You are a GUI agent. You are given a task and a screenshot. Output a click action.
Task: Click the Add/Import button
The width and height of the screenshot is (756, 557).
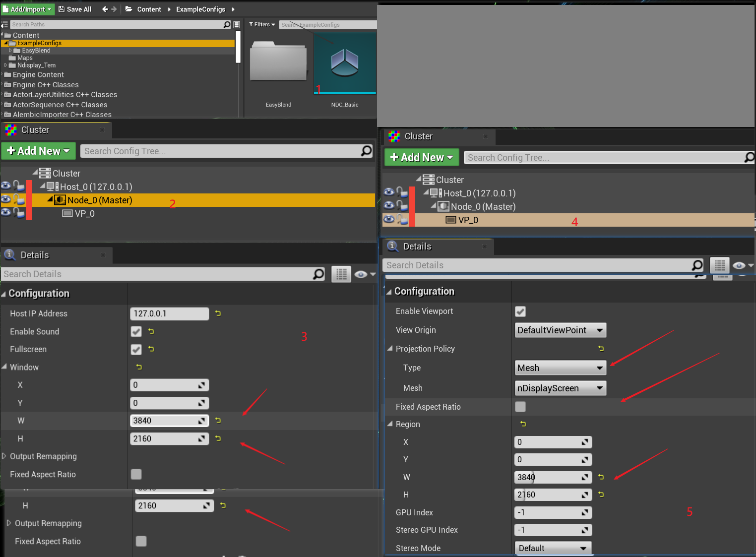coord(27,9)
